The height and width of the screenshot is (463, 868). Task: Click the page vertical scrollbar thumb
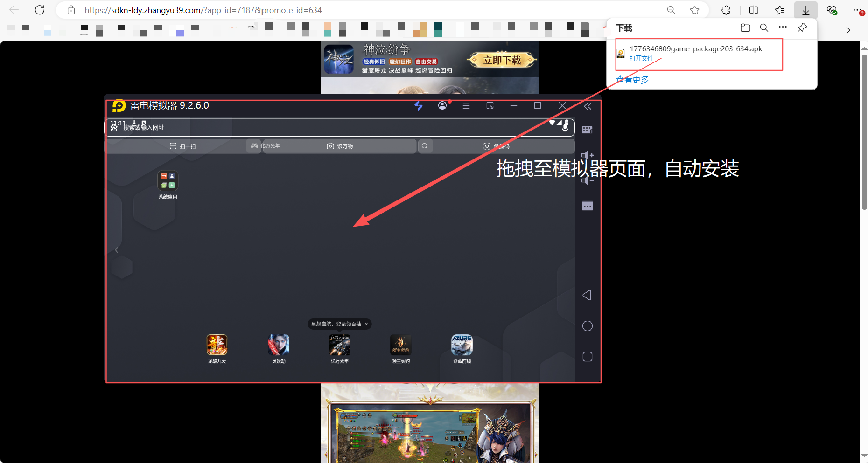864,132
